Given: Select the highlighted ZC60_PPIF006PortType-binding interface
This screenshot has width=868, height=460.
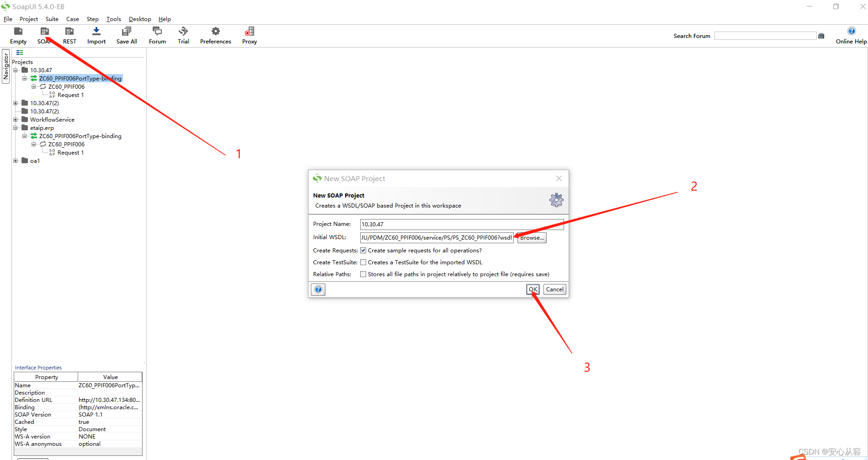Looking at the screenshot, I should 80,79.
